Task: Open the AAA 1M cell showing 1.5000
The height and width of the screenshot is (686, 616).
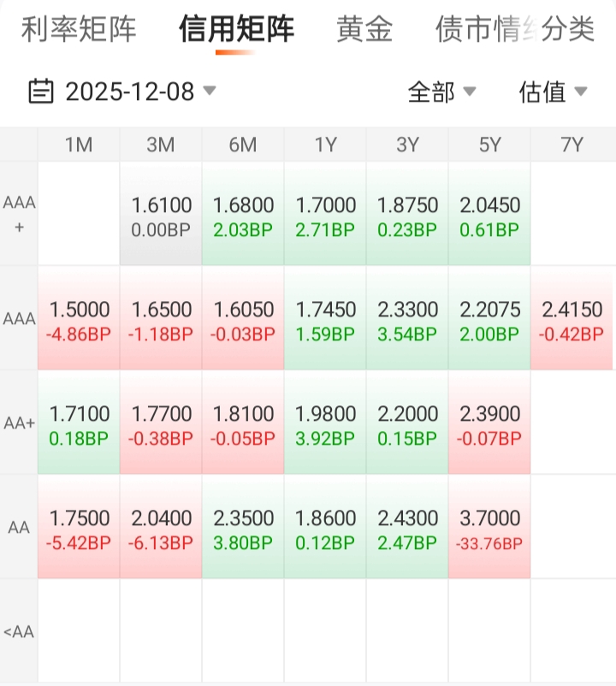Action: (x=79, y=318)
